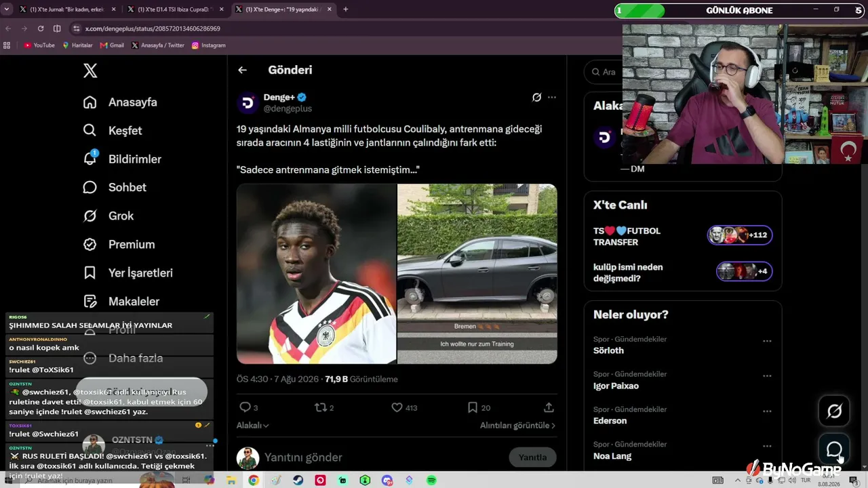Open more options for Noa Lang trend
Screen dimensions: 868x488
click(767, 447)
